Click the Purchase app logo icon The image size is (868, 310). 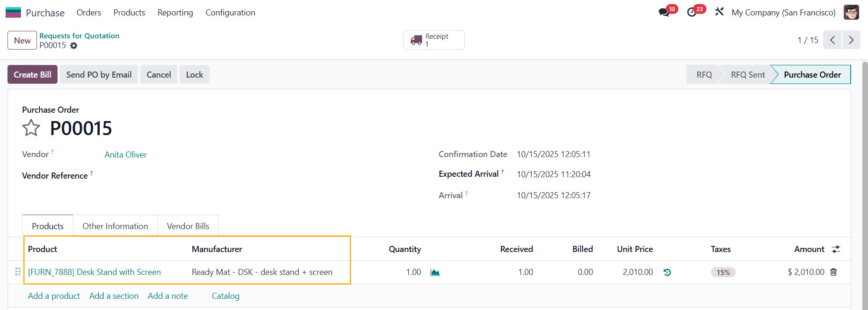pos(13,13)
